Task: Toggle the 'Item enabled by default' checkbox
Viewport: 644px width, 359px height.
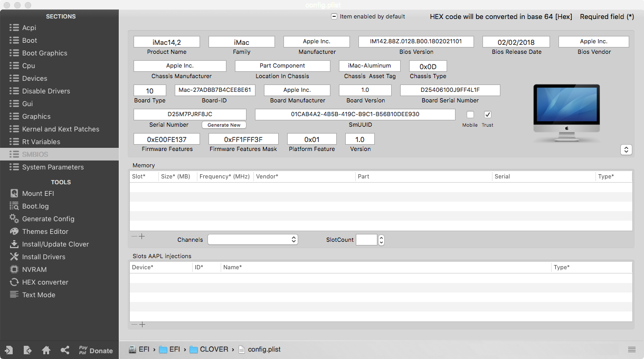Action: click(334, 16)
